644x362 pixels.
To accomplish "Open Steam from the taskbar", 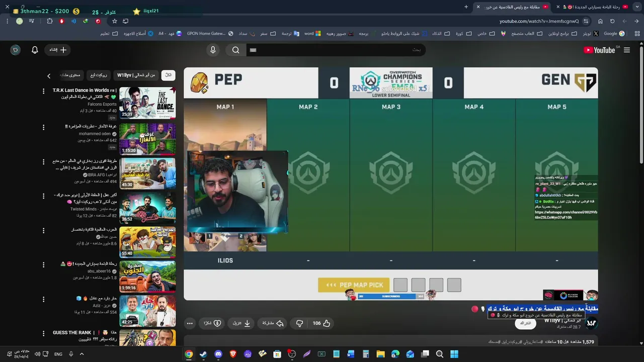I will pyautogui.click(x=203, y=354).
